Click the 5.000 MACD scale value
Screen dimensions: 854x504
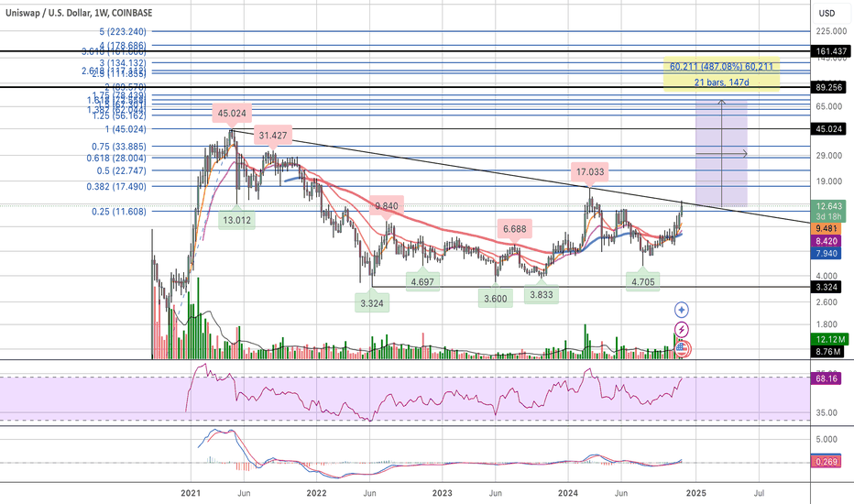tap(827, 439)
